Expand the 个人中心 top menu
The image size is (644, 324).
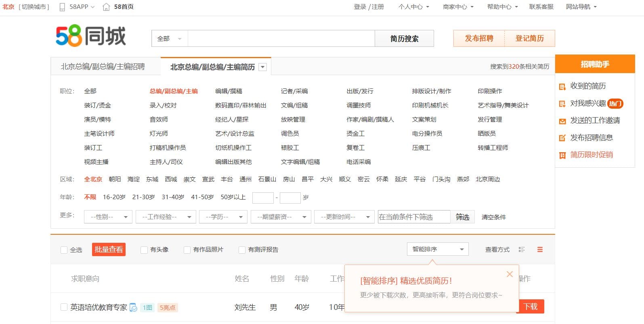(x=414, y=7)
